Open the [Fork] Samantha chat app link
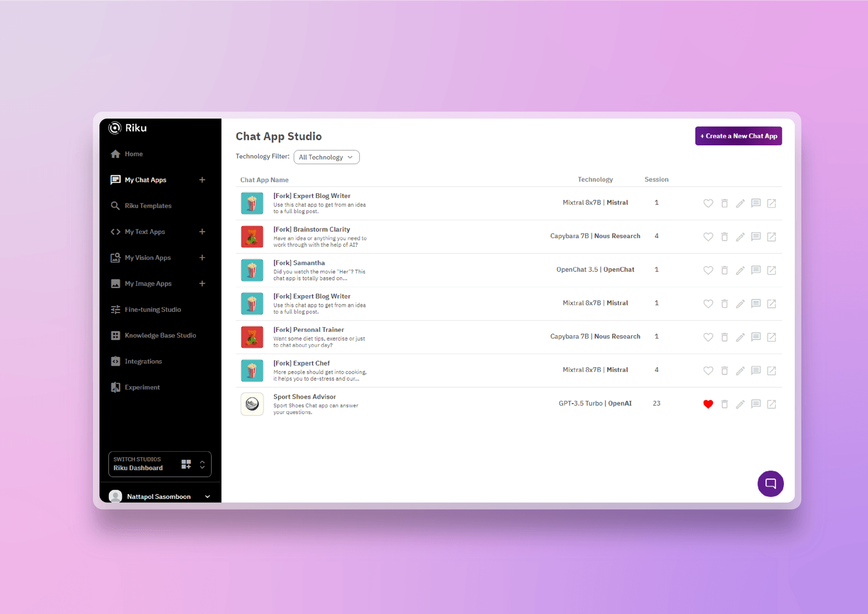 (299, 263)
